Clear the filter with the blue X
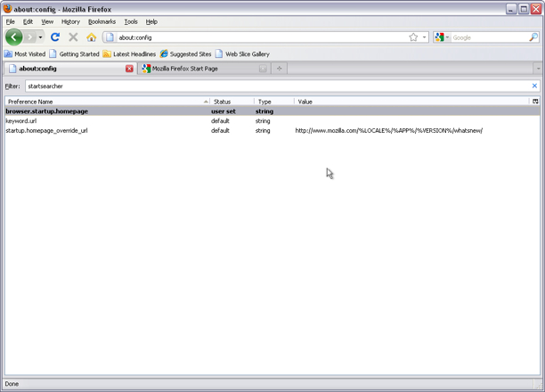Viewport: 545px width, 392px height. tap(534, 86)
